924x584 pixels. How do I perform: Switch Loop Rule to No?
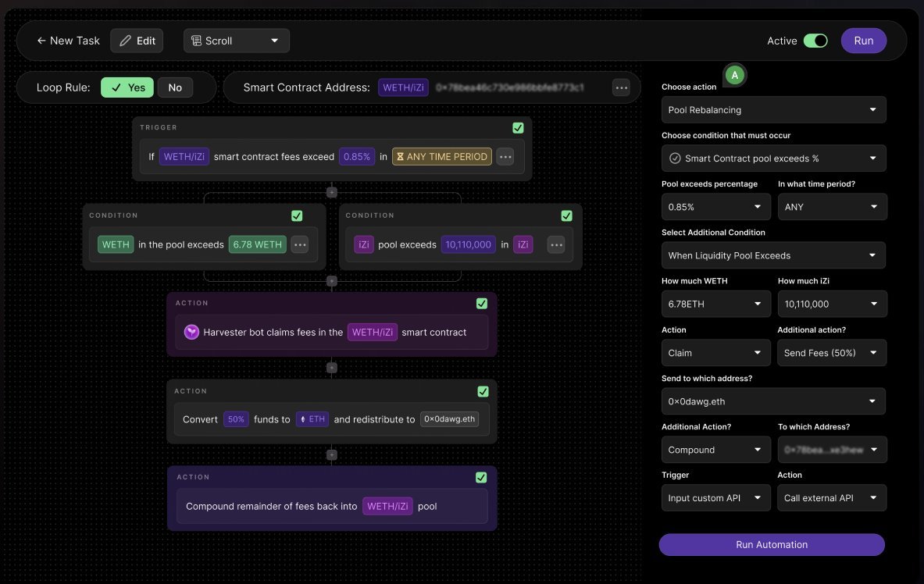(175, 87)
